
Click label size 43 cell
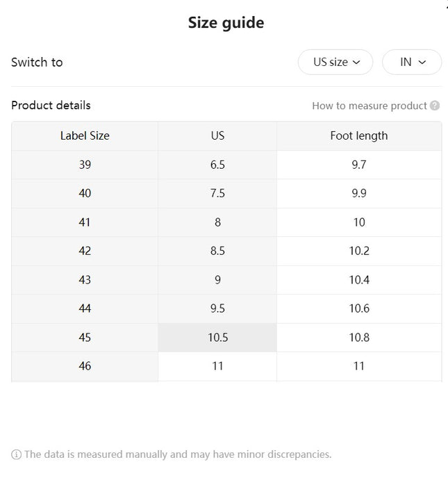click(x=85, y=280)
